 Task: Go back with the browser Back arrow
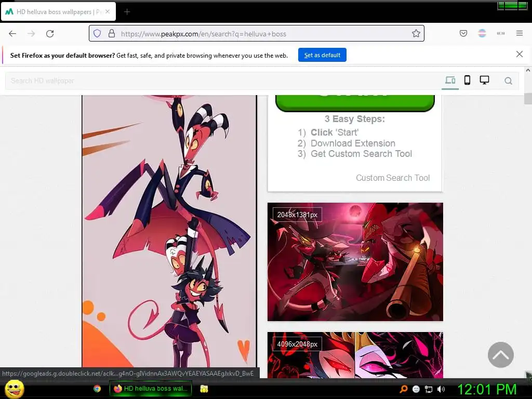click(12, 34)
